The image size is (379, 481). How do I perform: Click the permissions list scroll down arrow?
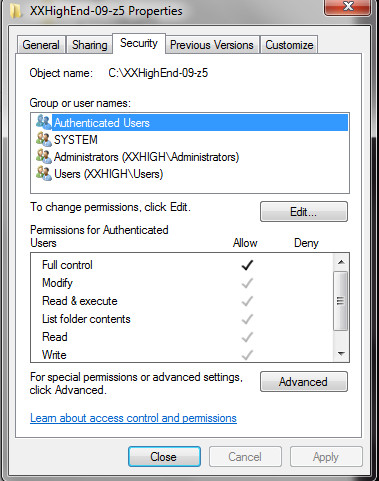click(341, 353)
